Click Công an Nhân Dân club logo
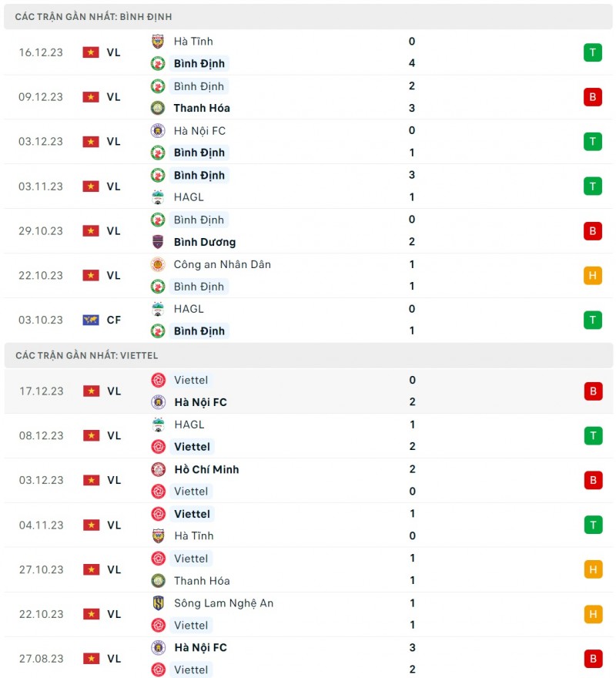This screenshot has height=678, width=616. click(x=158, y=264)
